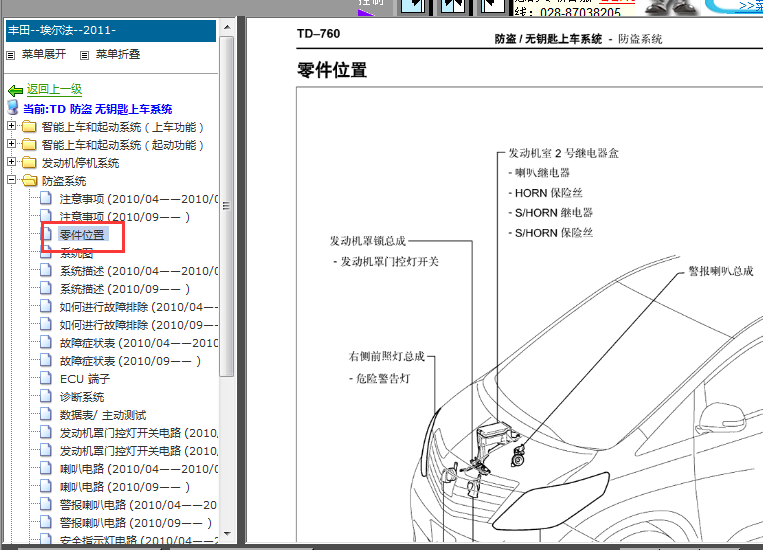The image size is (763, 550).
Task: Open the 系统图 page
Action: click(x=76, y=253)
